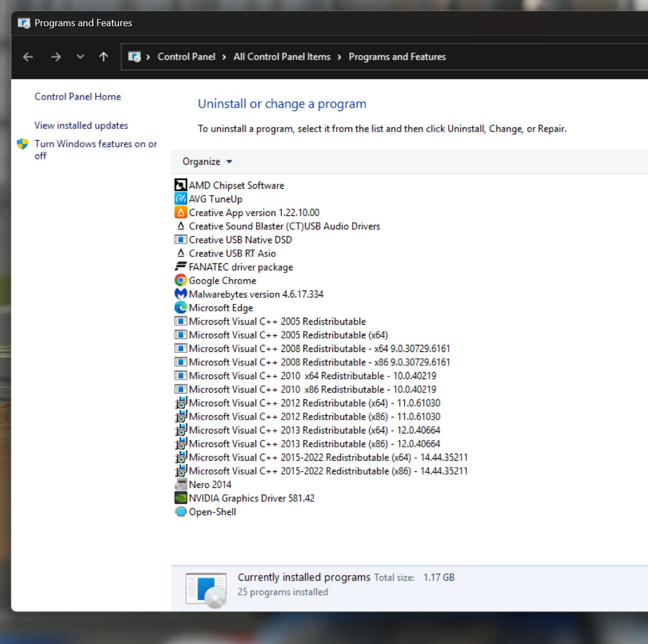The width and height of the screenshot is (648, 644).
Task: Go up one level with the up arrow
Action: [103, 57]
